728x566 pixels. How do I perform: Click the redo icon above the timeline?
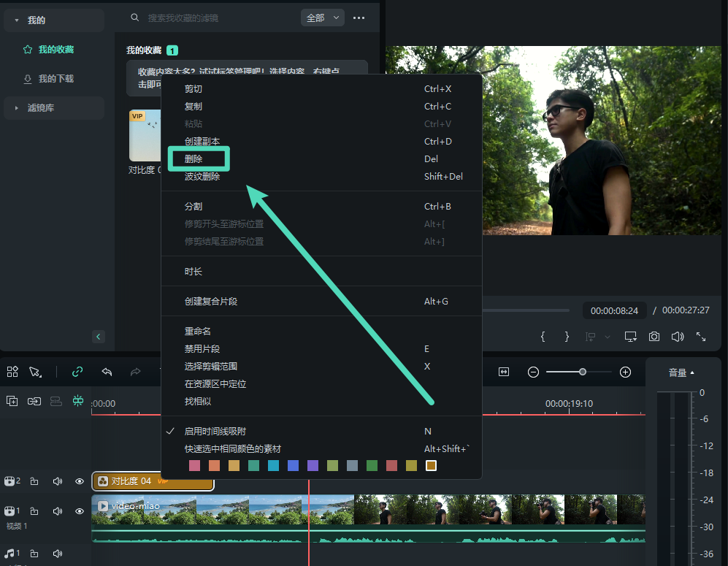(x=135, y=372)
